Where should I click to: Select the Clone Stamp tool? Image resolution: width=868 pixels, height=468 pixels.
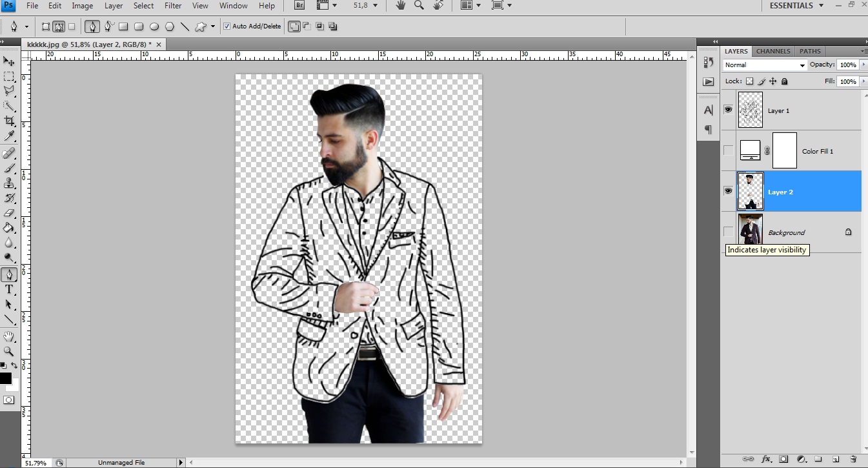(9, 183)
